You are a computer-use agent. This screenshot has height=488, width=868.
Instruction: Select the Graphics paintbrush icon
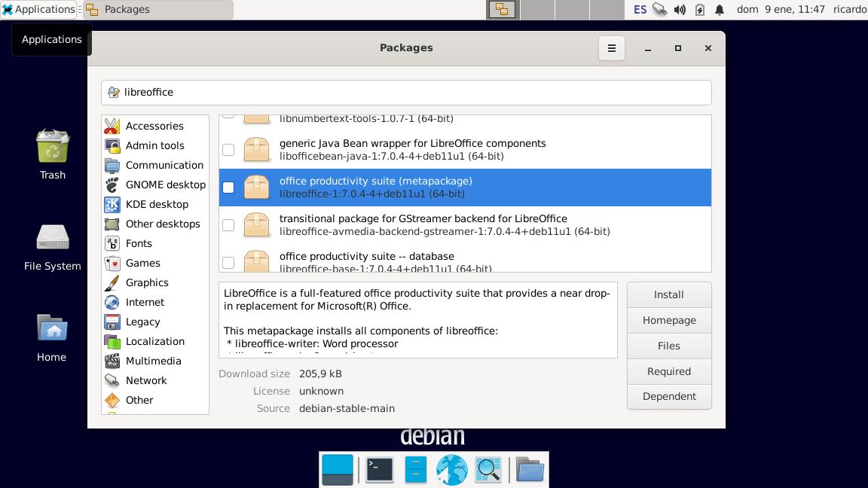[x=112, y=282]
